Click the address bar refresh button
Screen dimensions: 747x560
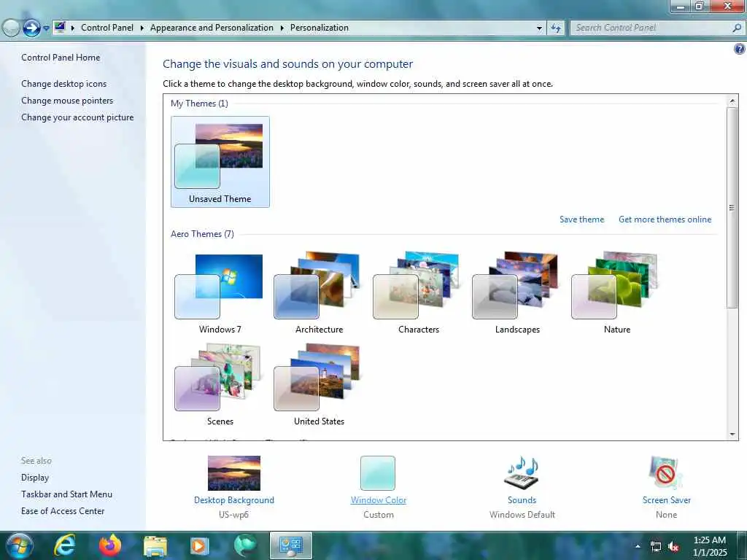point(555,28)
